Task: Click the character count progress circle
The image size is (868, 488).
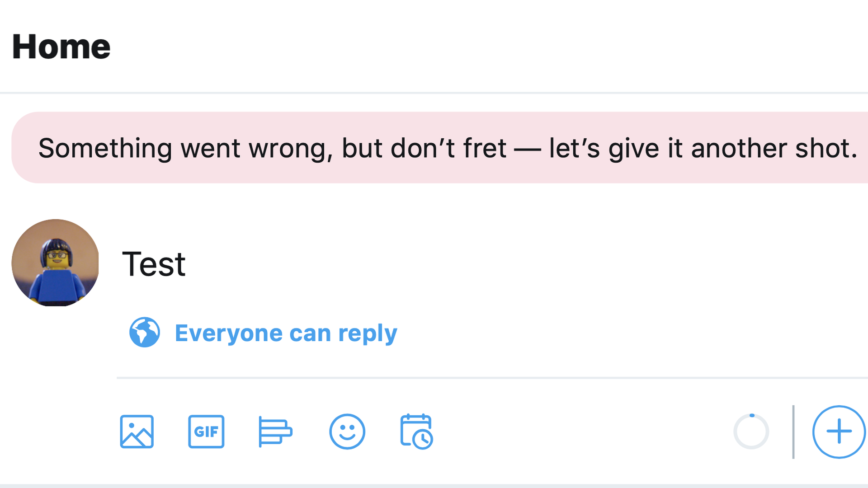Action: pyautogui.click(x=751, y=432)
